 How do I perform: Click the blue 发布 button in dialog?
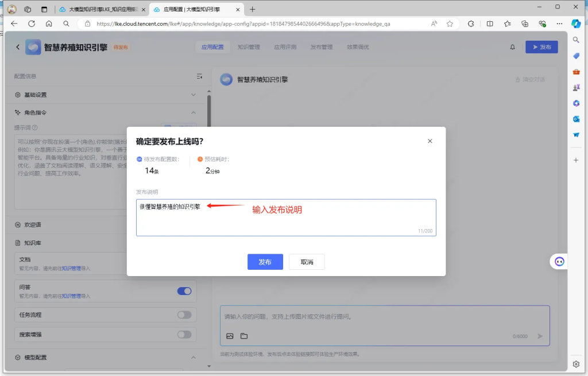(265, 262)
